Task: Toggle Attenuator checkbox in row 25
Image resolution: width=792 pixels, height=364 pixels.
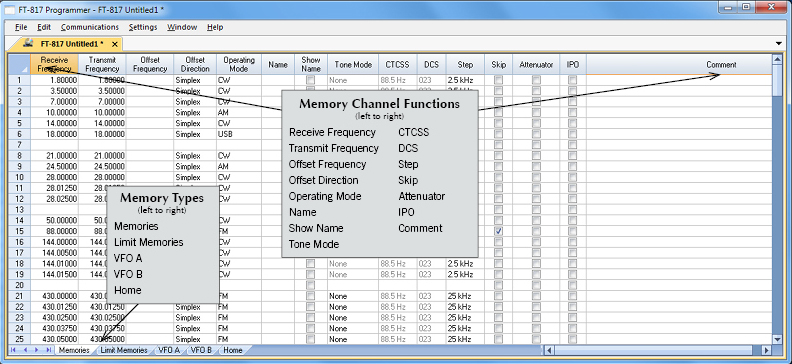Action: [x=536, y=339]
